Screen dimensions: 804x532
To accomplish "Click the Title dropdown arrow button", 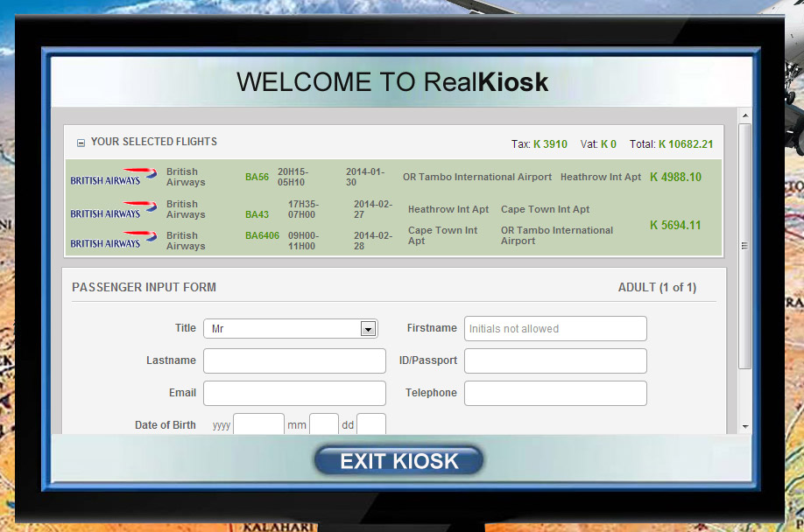I will click(368, 329).
